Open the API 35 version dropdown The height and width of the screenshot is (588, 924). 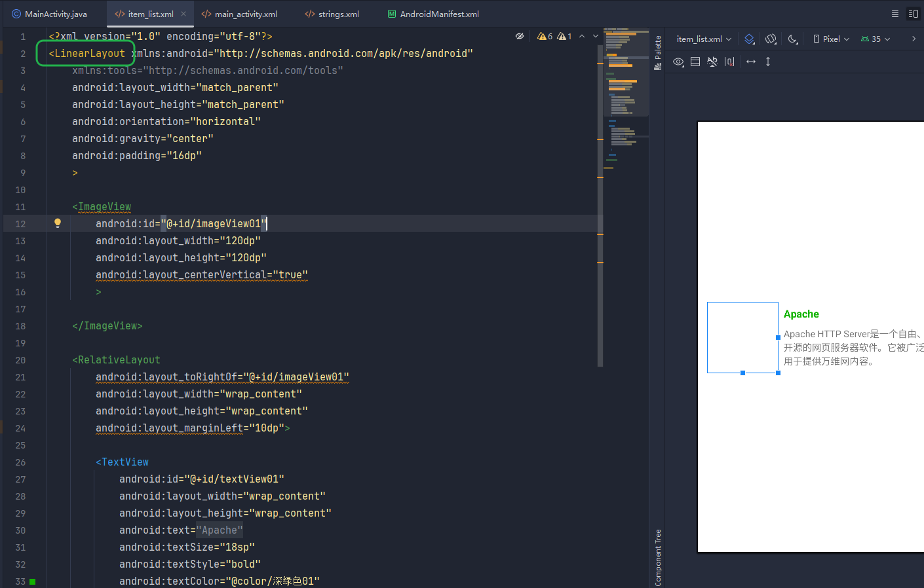pos(876,39)
